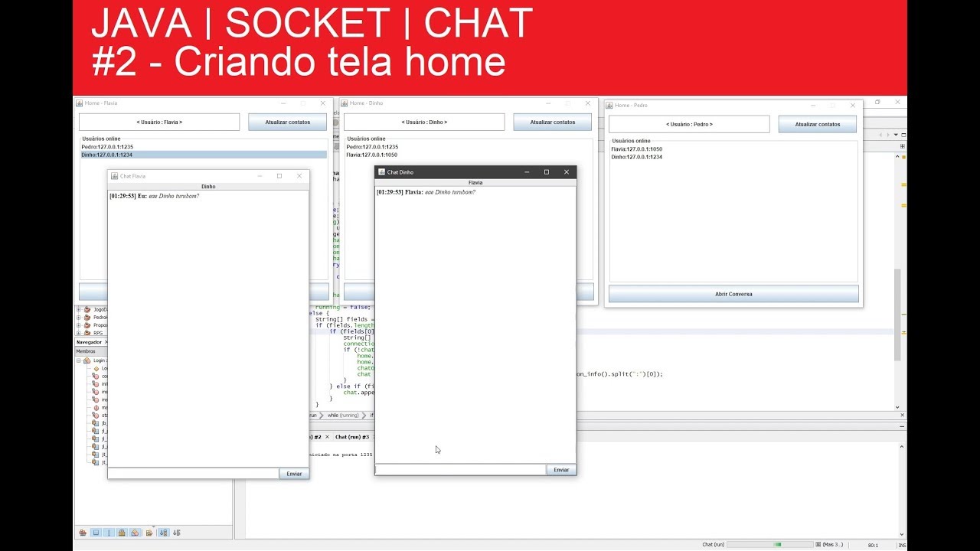
Task: Open the editor documents dropdown arrow
Action: coord(896,135)
